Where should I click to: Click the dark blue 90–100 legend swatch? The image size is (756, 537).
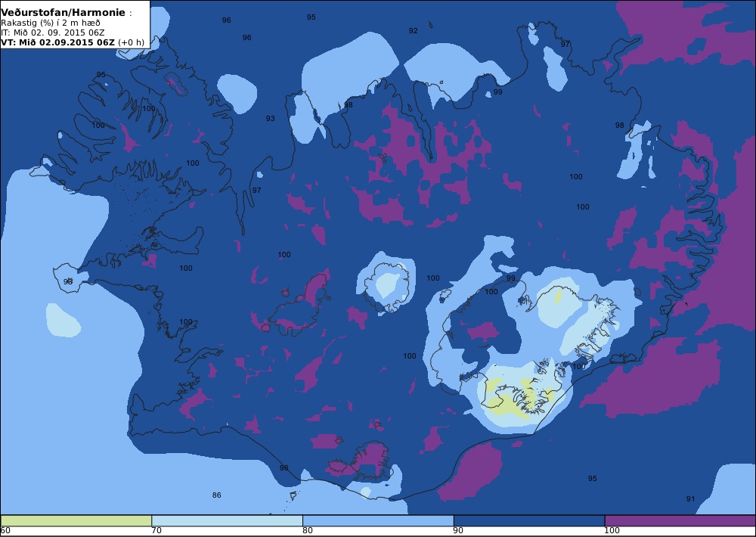tap(529, 520)
